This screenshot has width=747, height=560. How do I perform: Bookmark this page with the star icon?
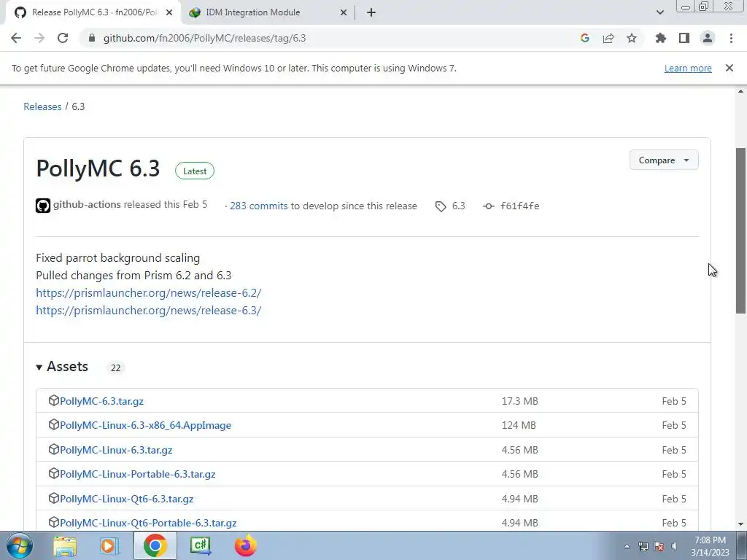[x=632, y=38]
